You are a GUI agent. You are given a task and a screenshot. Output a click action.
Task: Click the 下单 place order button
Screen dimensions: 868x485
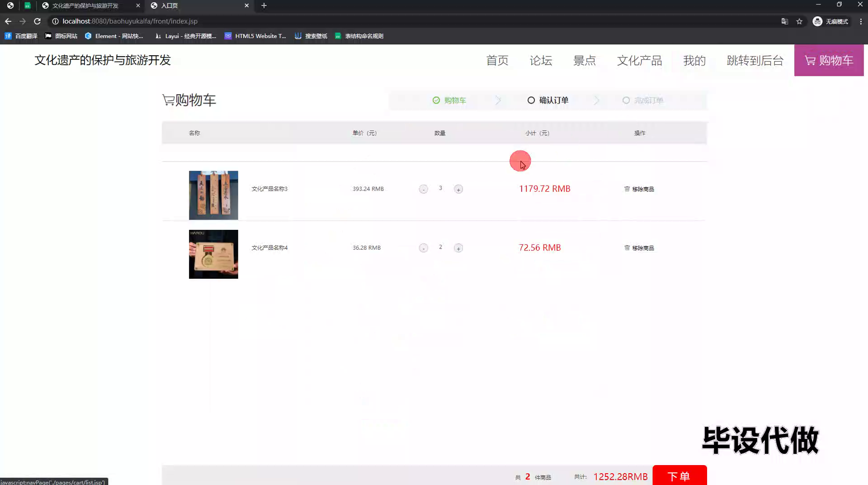coord(679,475)
